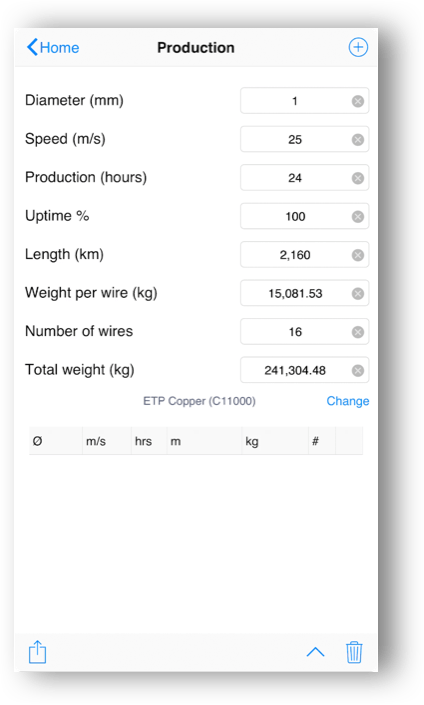Image resolution: width=424 pixels, height=705 pixels.
Task: Collapse panel with the up chevron
Action: click(x=316, y=652)
